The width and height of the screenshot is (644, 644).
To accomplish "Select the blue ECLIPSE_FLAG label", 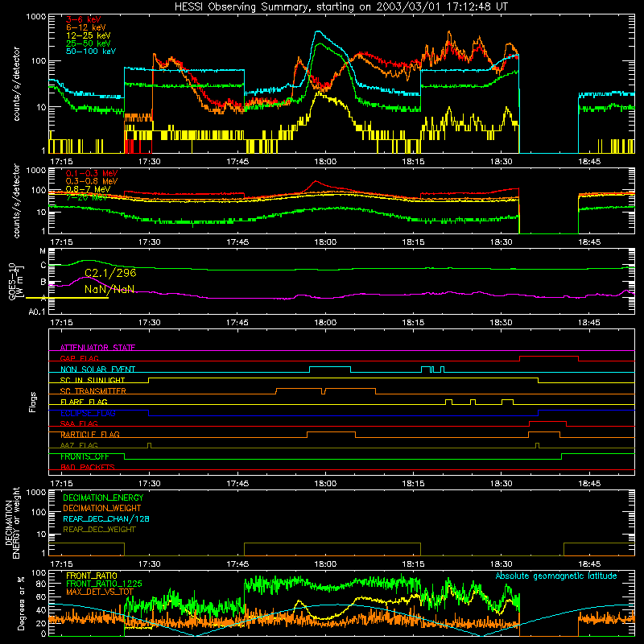I will pos(88,413).
